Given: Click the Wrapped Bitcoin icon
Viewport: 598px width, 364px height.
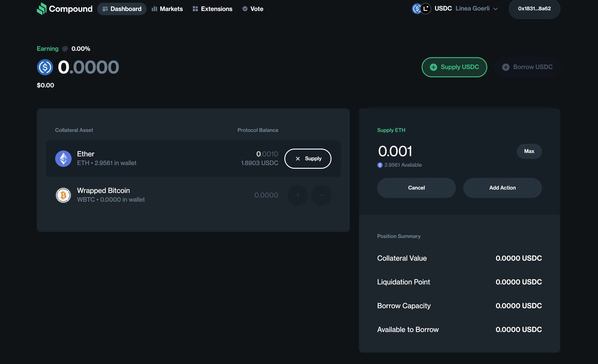Looking at the screenshot, I should click(63, 195).
